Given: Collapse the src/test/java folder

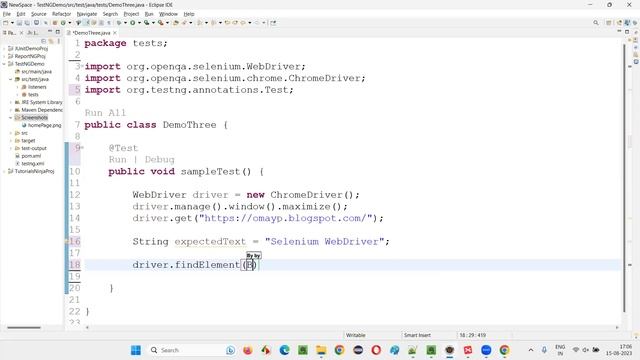Looking at the screenshot, I should 11,79.
